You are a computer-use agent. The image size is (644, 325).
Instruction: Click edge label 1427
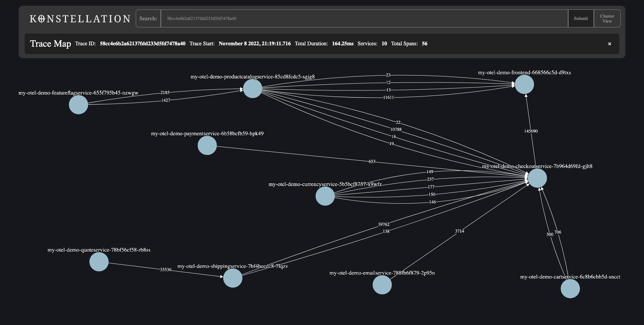pyautogui.click(x=166, y=100)
